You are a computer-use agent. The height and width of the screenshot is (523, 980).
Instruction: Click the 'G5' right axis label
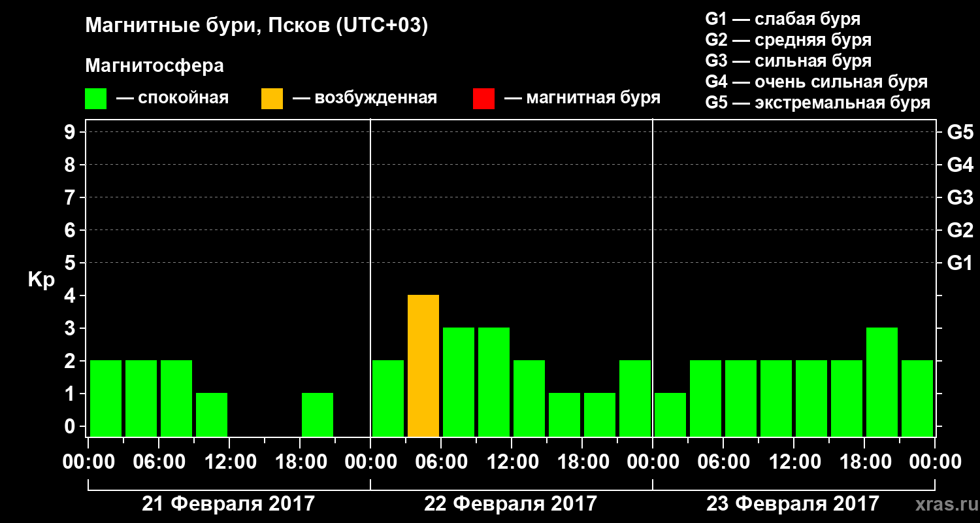tap(960, 132)
